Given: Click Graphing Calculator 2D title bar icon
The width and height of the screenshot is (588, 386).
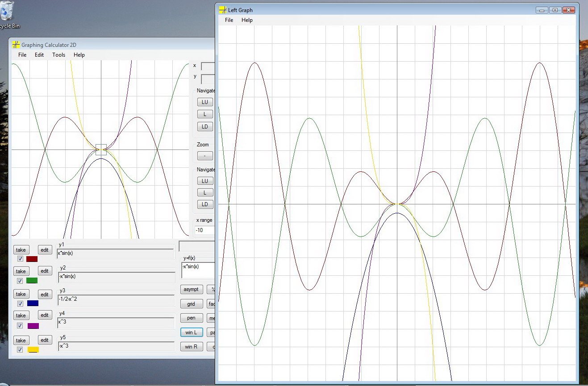Looking at the screenshot, I should tap(16, 45).
